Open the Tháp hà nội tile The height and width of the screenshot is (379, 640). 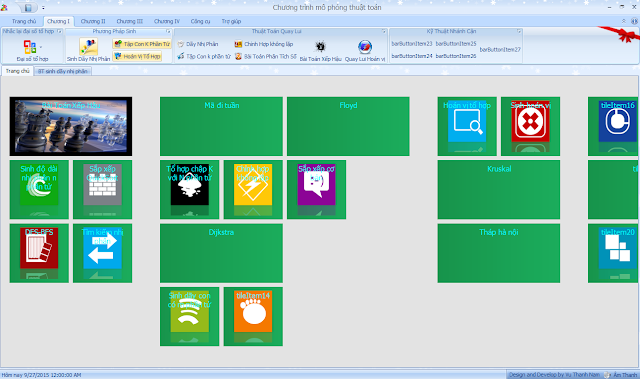tap(499, 253)
